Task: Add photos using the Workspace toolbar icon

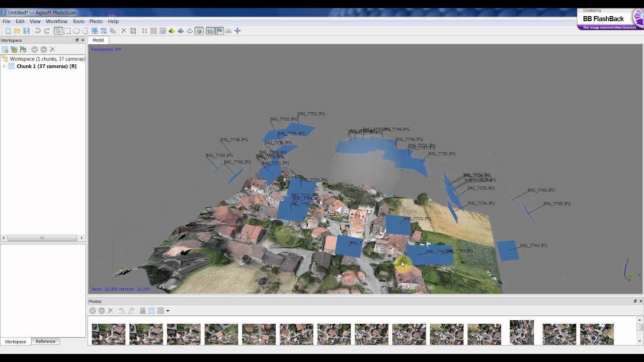Action: point(14,49)
